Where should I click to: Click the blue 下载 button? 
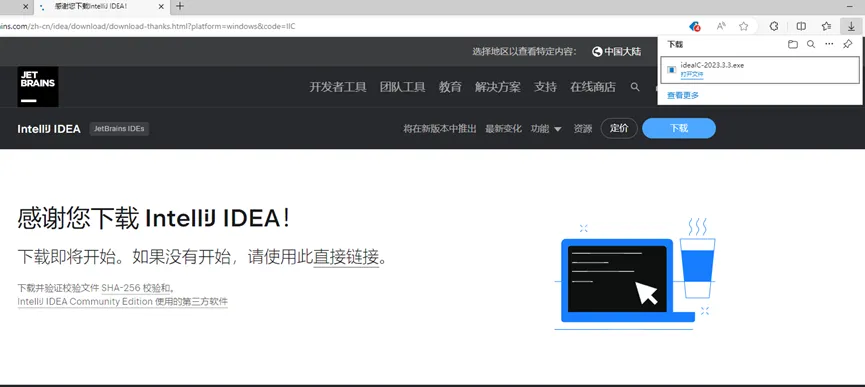[x=679, y=128]
